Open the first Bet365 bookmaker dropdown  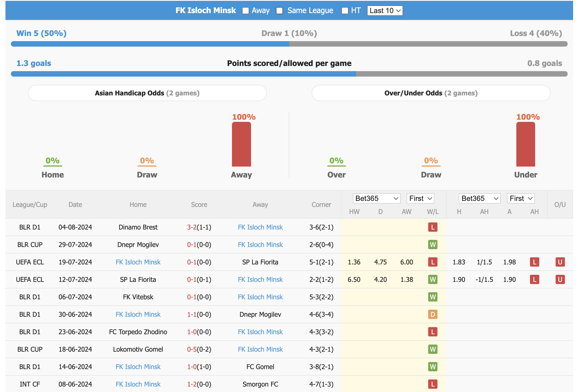pyautogui.click(x=376, y=198)
